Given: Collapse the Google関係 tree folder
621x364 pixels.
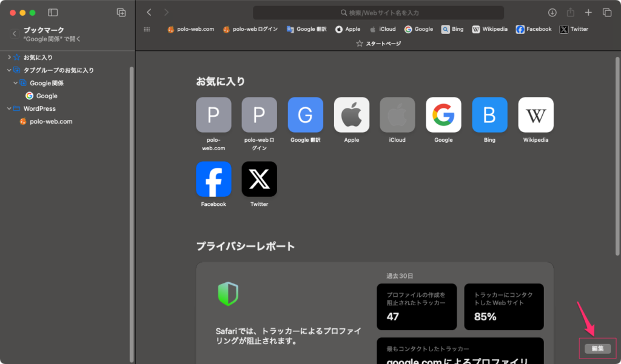Looking at the screenshot, I should tap(16, 83).
